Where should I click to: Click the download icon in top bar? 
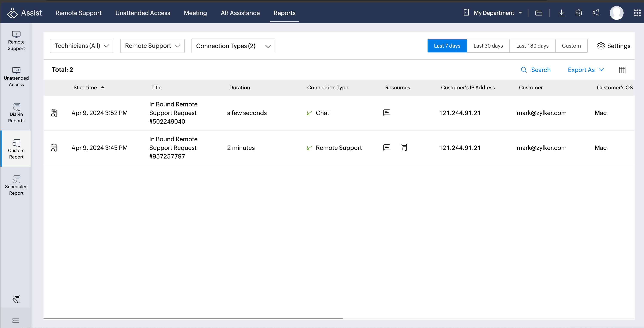[x=561, y=13]
